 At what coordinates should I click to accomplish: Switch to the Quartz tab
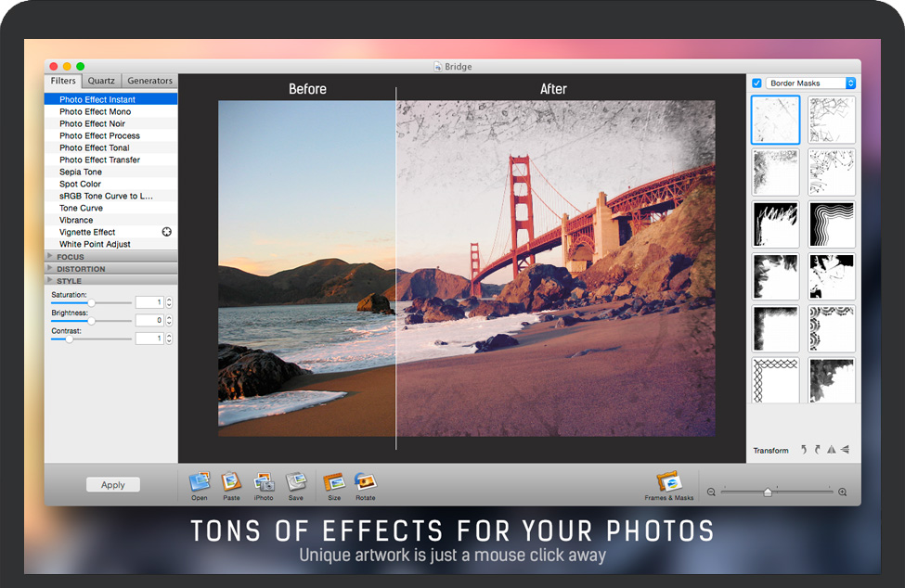point(101,81)
